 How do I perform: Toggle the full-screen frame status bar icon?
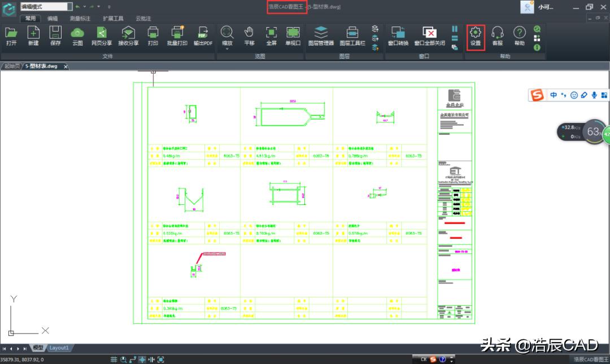pos(160,359)
